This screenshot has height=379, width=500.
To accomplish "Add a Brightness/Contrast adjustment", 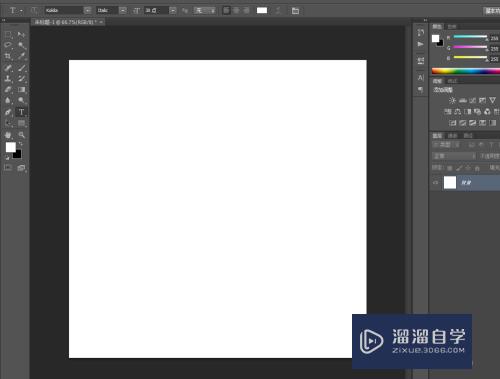I will [x=452, y=100].
